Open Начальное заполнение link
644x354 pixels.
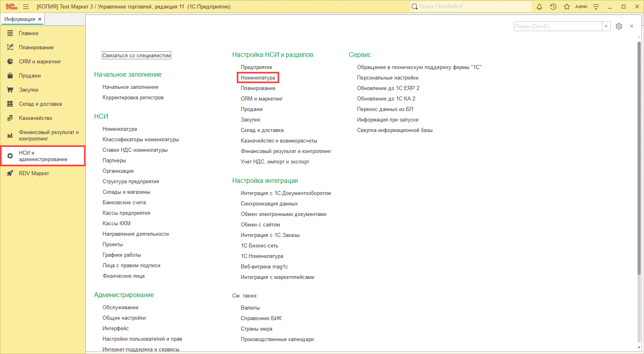[130, 87]
